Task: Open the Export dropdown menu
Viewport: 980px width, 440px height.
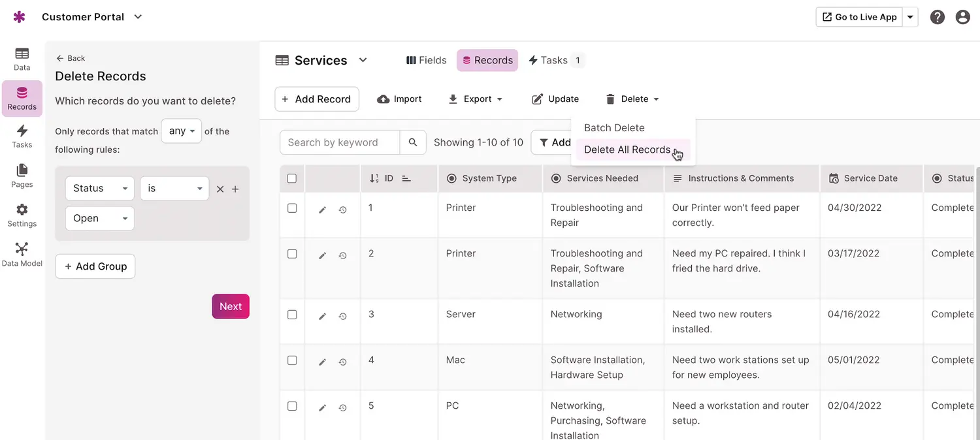Action: click(476, 99)
